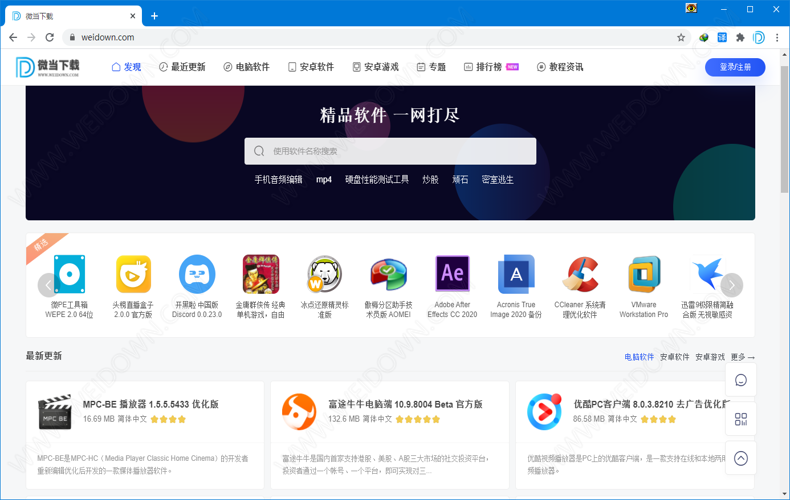Open the 头榜直播盒子 app icon
The width and height of the screenshot is (790, 500).
133,274
